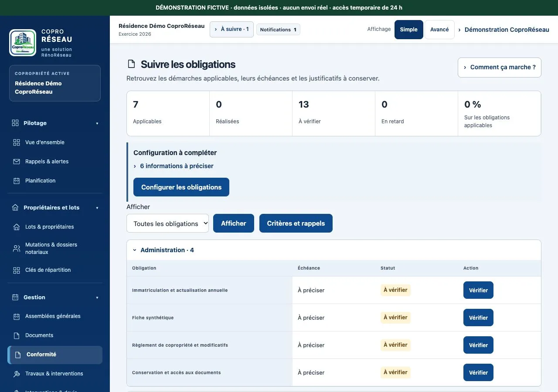Click Vérifier for Immatriculation et actualisation annuelle
The width and height of the screenshot is (558, 392).
[x=478, y=290]
